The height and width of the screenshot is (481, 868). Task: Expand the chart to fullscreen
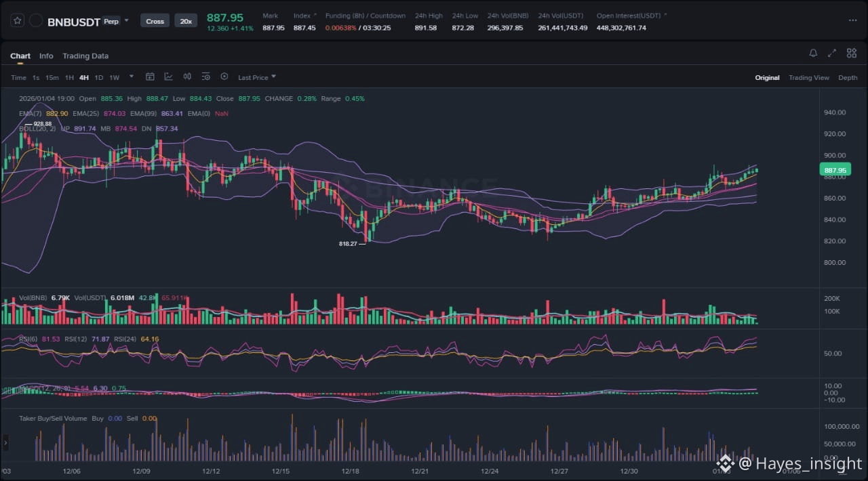click(x=832, y=53)
